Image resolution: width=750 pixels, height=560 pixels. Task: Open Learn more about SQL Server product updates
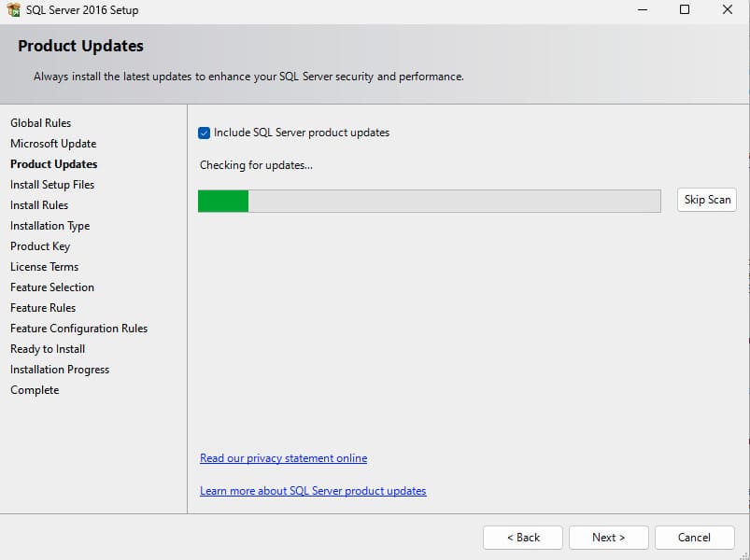click(x=313, y=491)
